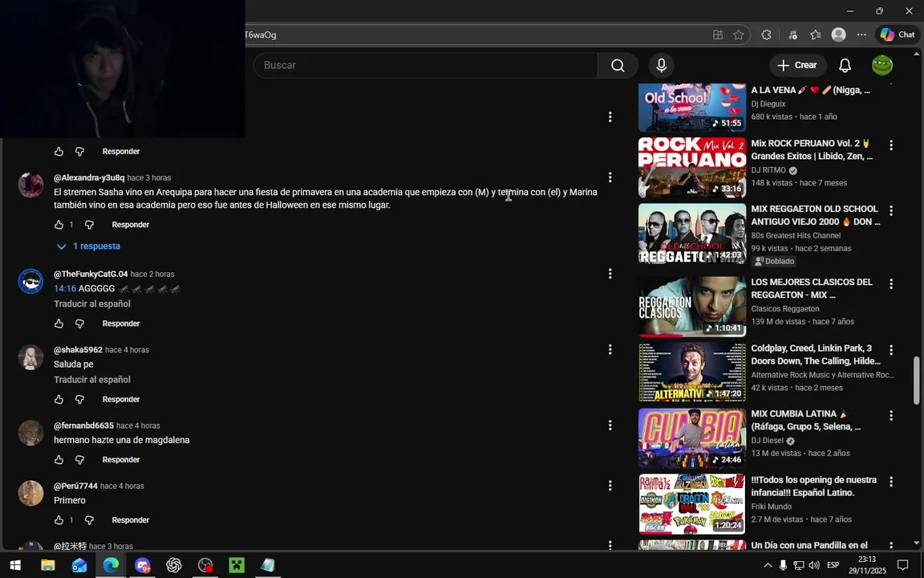
Task: Open File Explorer from the taskbar
Action: tap(48, 566)
